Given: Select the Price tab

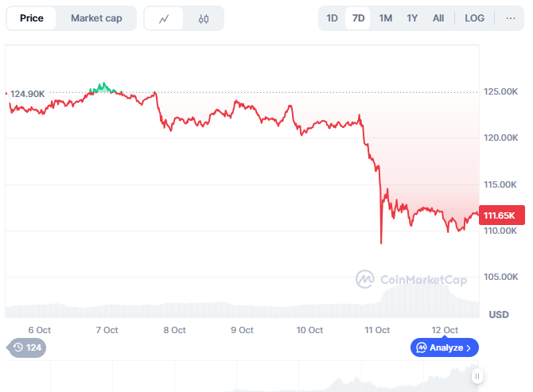Looking at the screenshot, I should (x=32, y=18).
